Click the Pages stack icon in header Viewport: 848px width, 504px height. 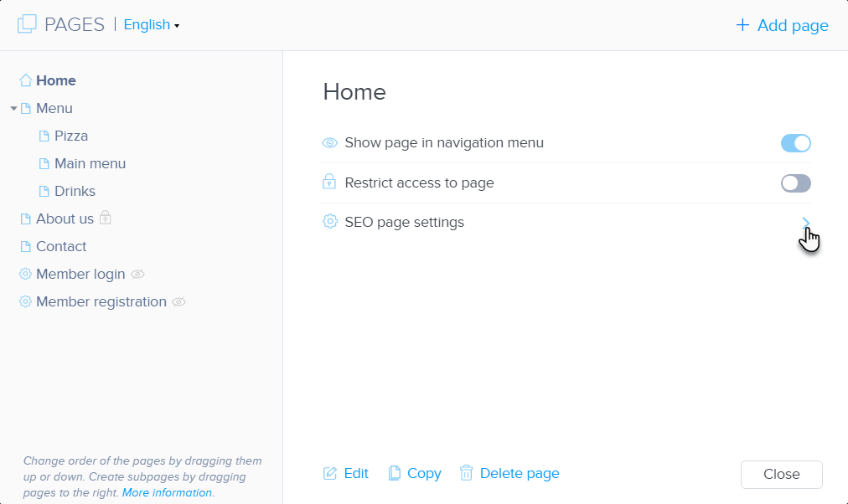(27, 24)
